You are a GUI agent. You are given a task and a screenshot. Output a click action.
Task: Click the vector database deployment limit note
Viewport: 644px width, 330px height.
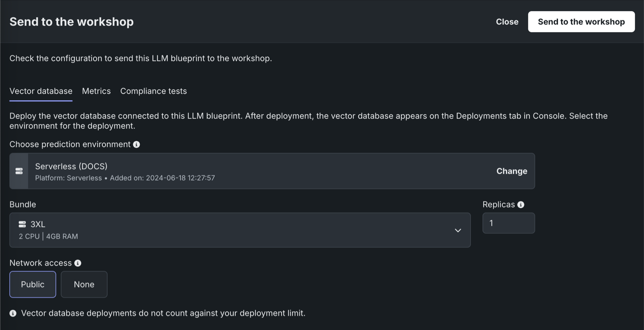pos(163,313)
